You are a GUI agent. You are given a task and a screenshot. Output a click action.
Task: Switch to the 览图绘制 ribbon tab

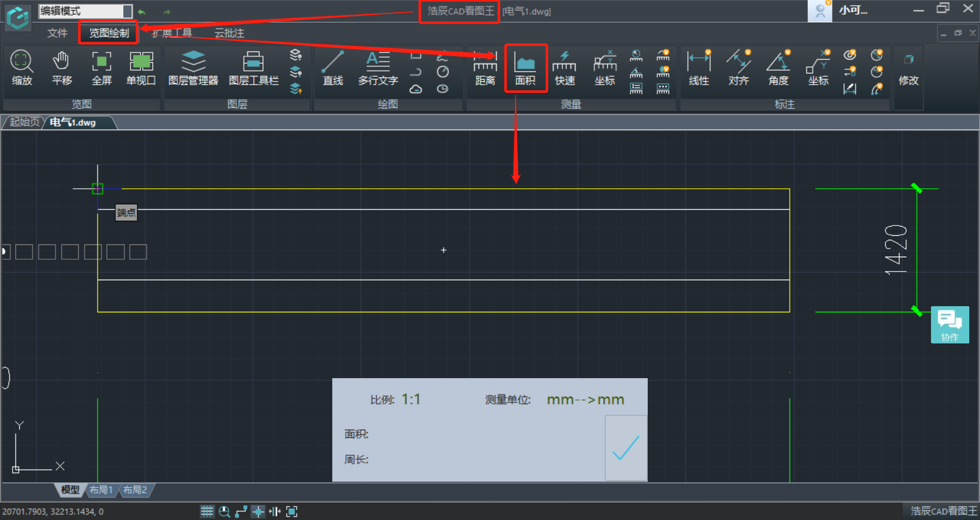109,33
